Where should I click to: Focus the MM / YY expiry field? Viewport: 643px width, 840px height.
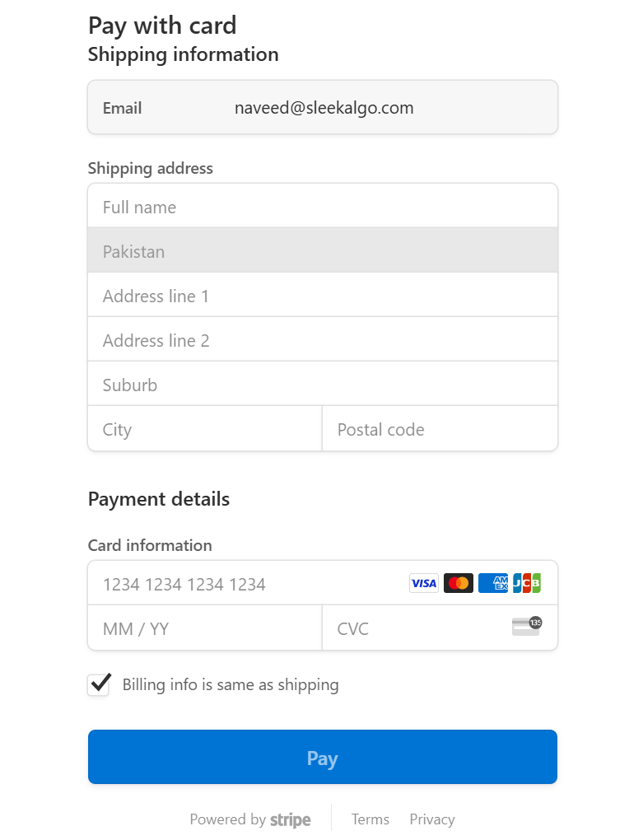(204, 628)
